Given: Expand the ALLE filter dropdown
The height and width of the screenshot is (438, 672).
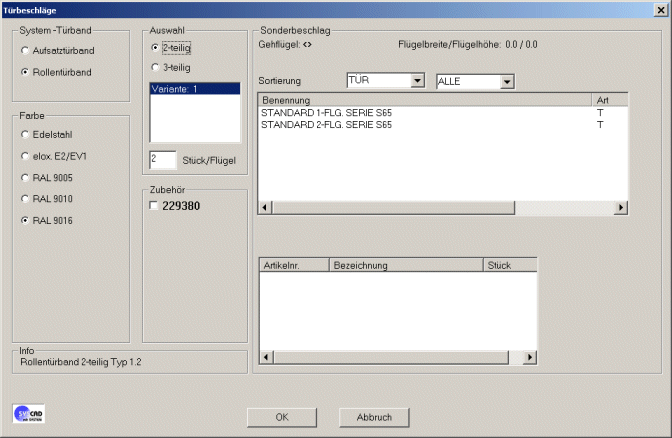Looking at the screenshot, I should click(x=507, y=81).
